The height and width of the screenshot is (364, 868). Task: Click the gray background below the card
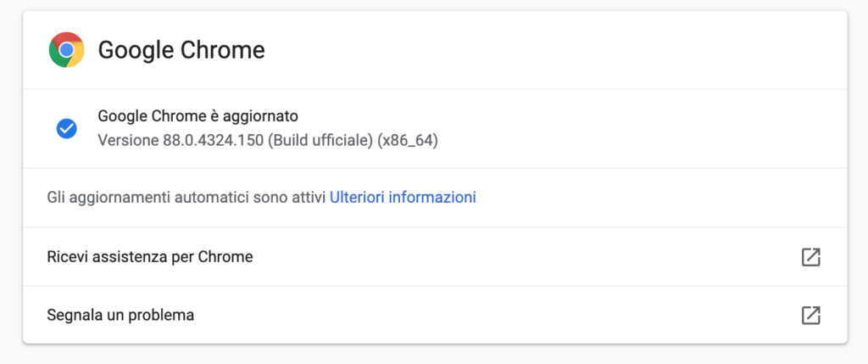(434, 355)
